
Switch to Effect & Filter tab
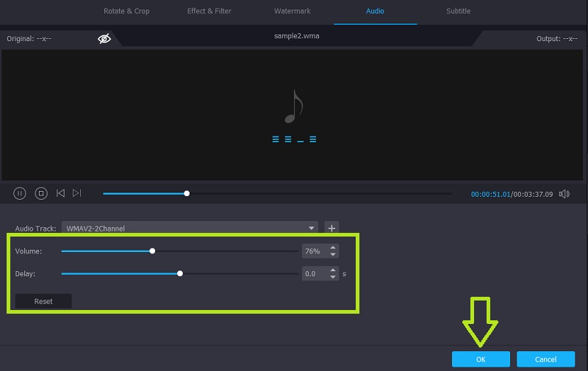pos(209,11)
